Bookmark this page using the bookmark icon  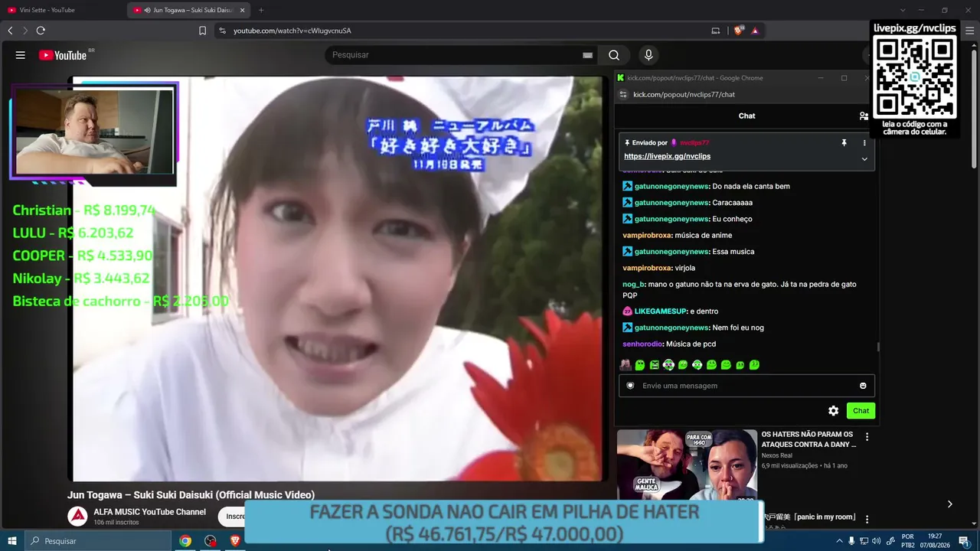[x=202, y=31]
